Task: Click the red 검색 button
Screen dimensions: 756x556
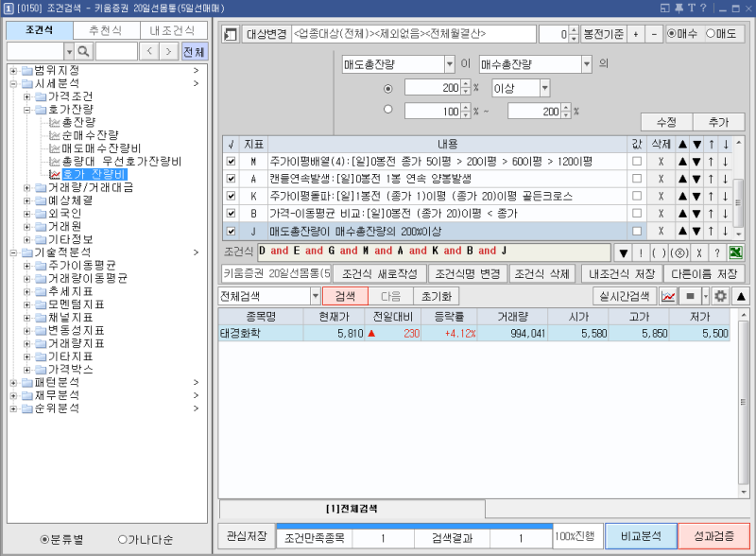Action: click(x=345, y=296)
